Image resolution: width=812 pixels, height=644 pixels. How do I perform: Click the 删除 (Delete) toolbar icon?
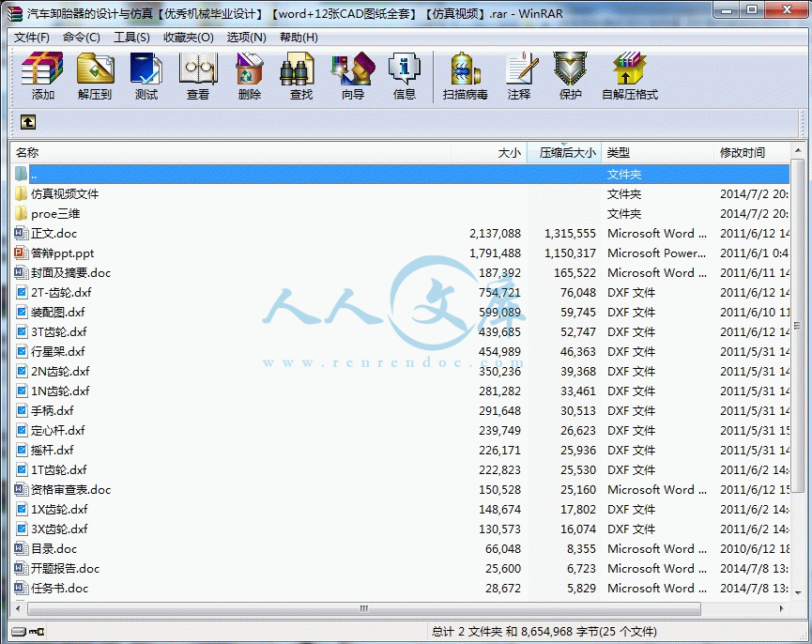[250, 69]
